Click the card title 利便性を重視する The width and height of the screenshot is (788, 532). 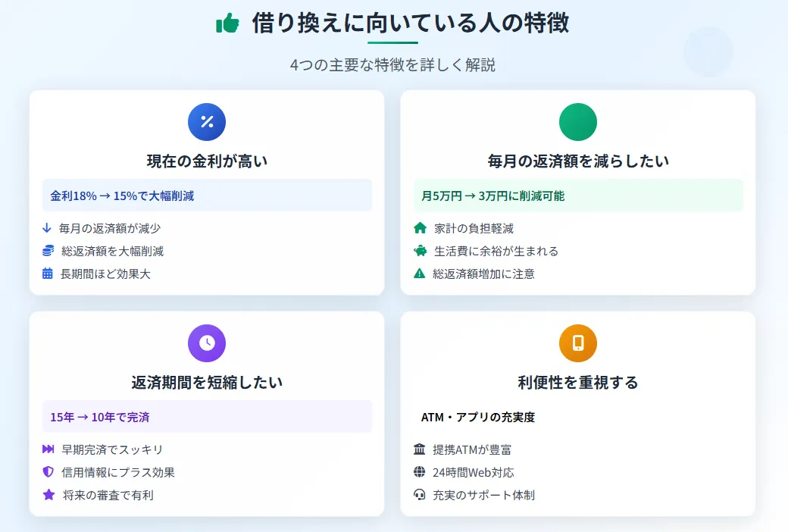pos(578,382)
